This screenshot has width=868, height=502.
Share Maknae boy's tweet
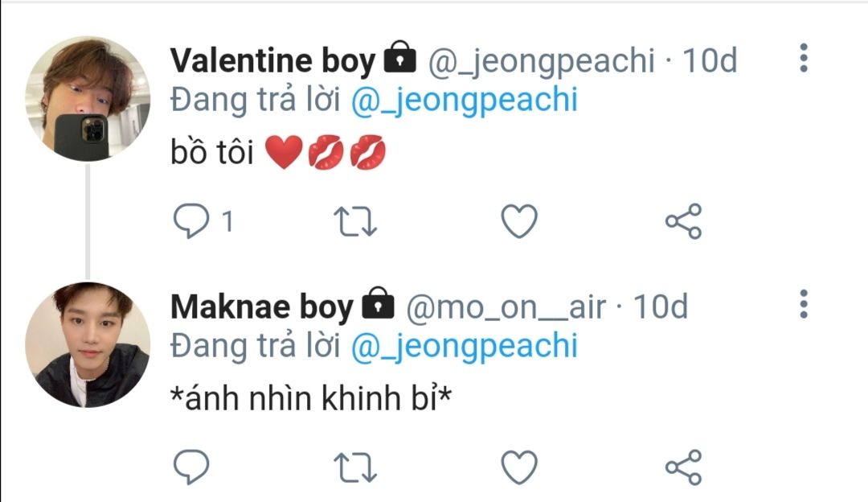[x=683, y=467]
